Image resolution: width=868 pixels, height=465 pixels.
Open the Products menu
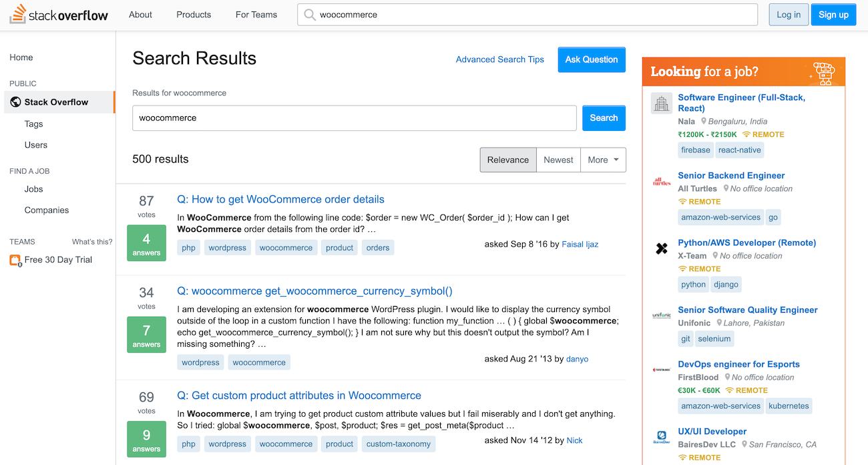point(194,15)
